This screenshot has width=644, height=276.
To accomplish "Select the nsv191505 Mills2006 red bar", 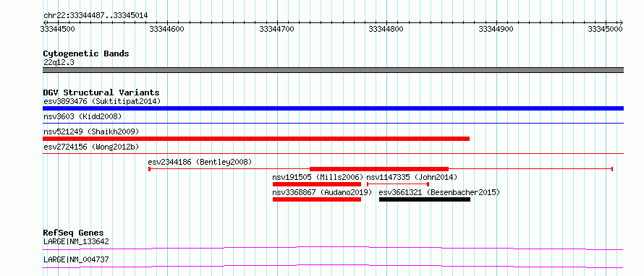I will tap(317, 184).
